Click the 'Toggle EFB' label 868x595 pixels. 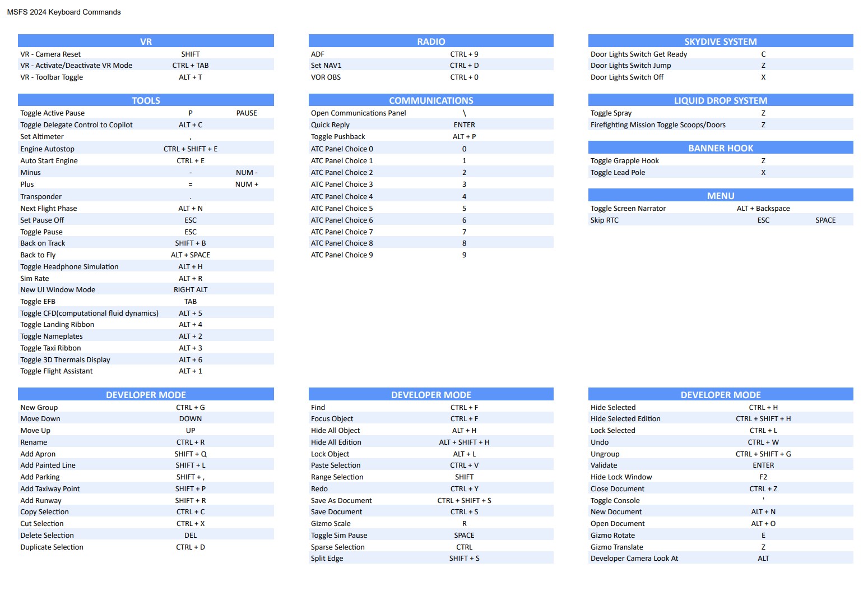[x=38, y=302]
